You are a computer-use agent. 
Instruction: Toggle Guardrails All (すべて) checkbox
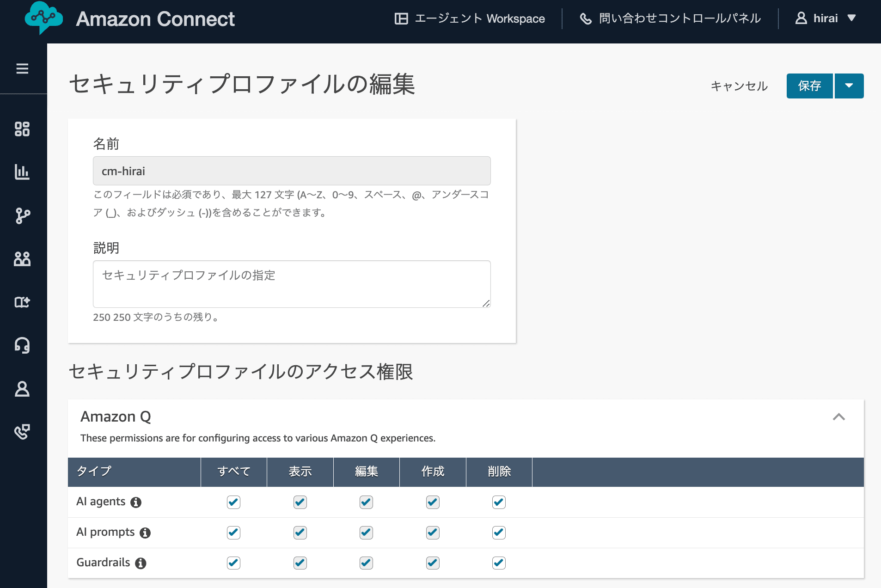[233, 563]
